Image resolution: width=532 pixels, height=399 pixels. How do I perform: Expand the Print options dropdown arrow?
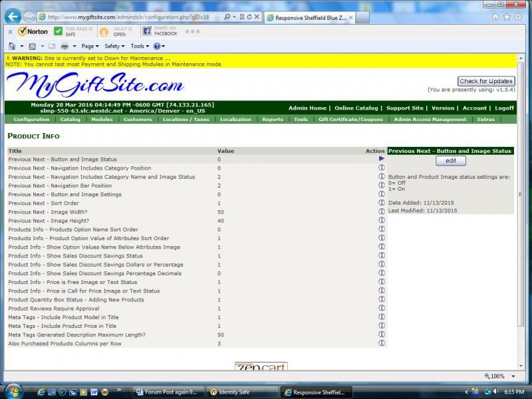74,46
